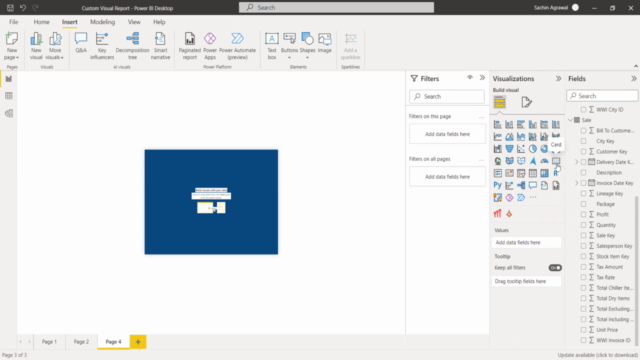
Task: Add a Decomposition tree from the ribbon
Action: tap(132, 46)
